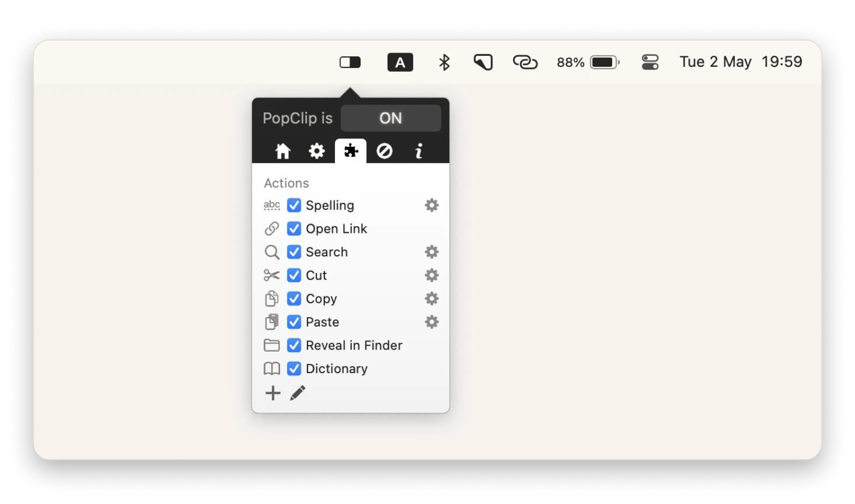Open the Excluded Apps tab
Viewport: 855px width, 504px height.
385,151
